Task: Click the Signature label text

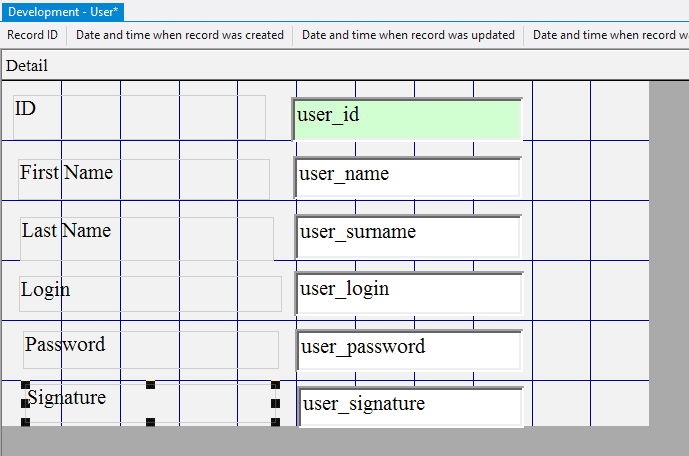Action: click(x=66, y=397)
